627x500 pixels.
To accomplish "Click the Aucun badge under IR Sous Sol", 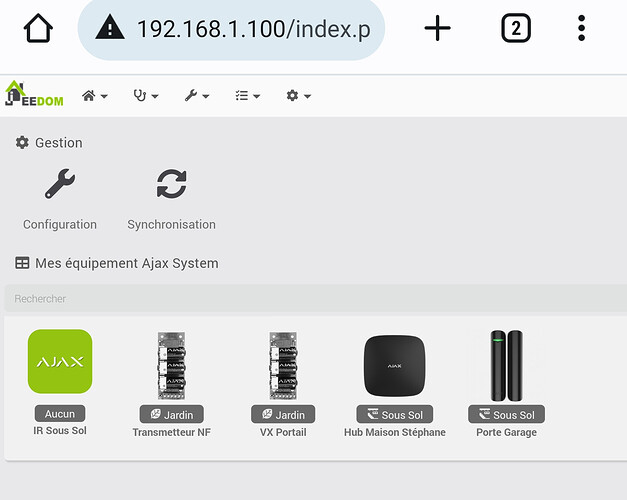I will point(60,414).
